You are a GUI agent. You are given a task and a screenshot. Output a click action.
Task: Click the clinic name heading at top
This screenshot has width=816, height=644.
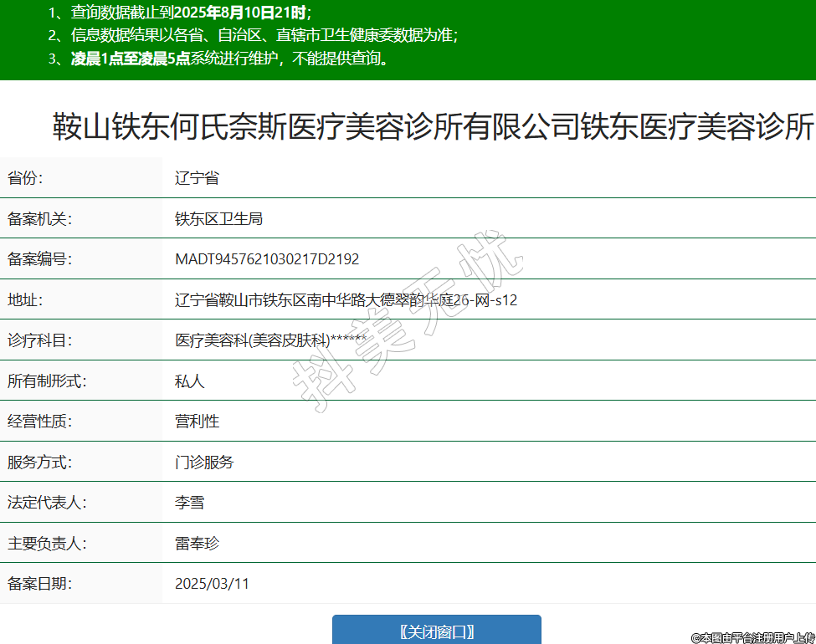pyautogui.click(x=433, y=127)
